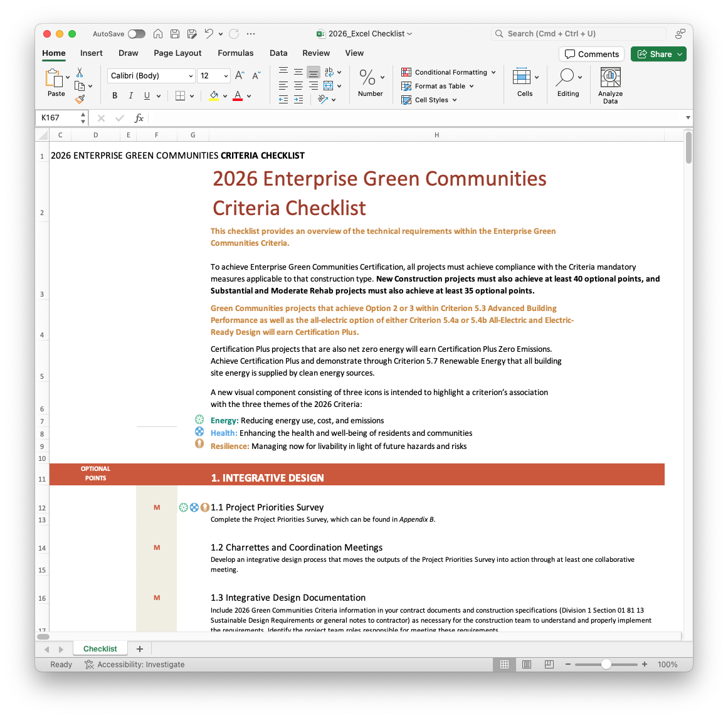The width and height of the screenshot is (728, 718).
Task: Open the Formulas ribbon tab
Action: (x=236, y=53)
